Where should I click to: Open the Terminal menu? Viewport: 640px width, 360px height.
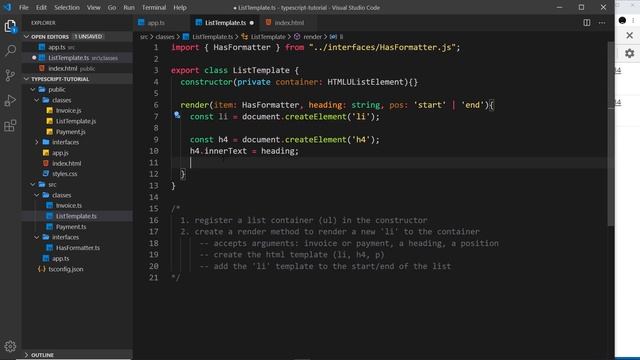click(154, 7)
